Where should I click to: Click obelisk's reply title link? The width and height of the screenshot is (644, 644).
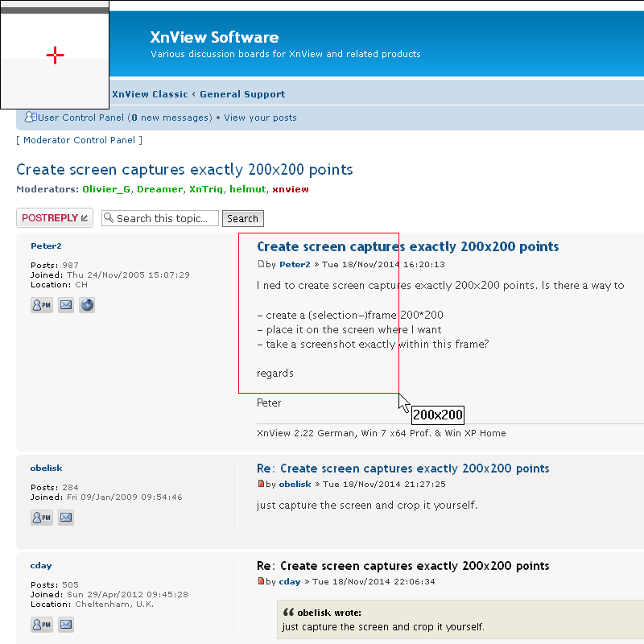point(403,469)
